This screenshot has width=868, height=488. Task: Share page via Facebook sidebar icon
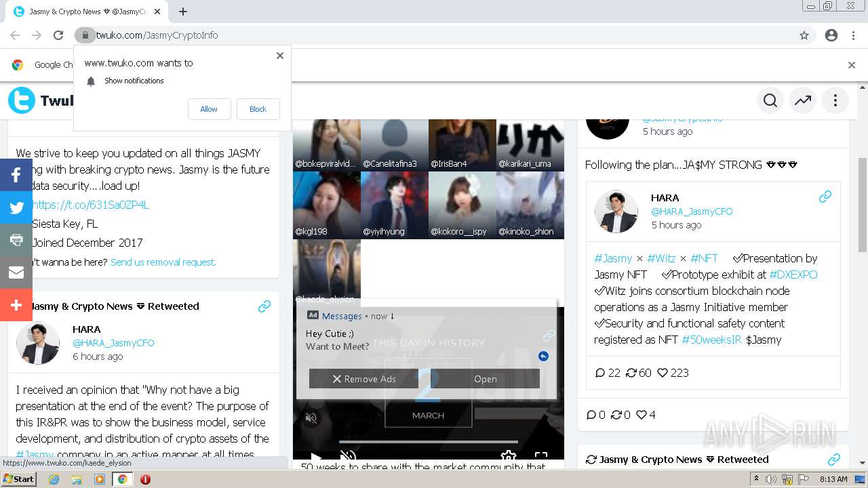click(x=16, y=175)
